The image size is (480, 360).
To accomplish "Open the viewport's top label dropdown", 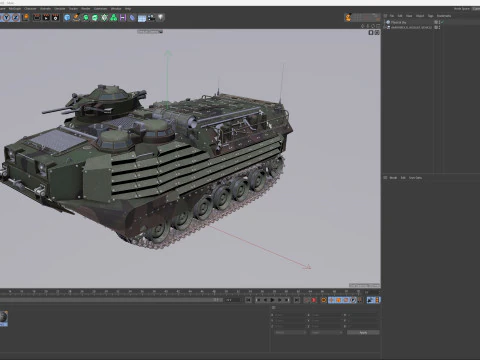I will click(150, 32).
